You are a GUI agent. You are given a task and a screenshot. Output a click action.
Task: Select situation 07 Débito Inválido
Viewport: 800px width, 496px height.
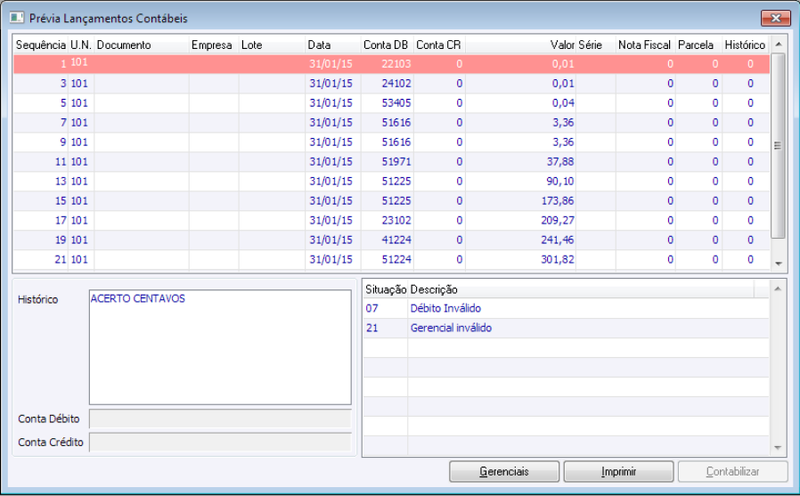click(x=566, y=308)
